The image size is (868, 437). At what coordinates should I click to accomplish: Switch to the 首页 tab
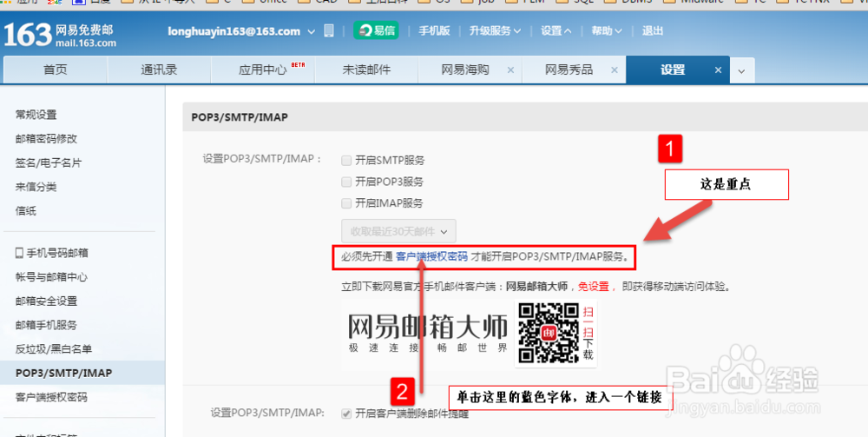(x=56, y=70)
